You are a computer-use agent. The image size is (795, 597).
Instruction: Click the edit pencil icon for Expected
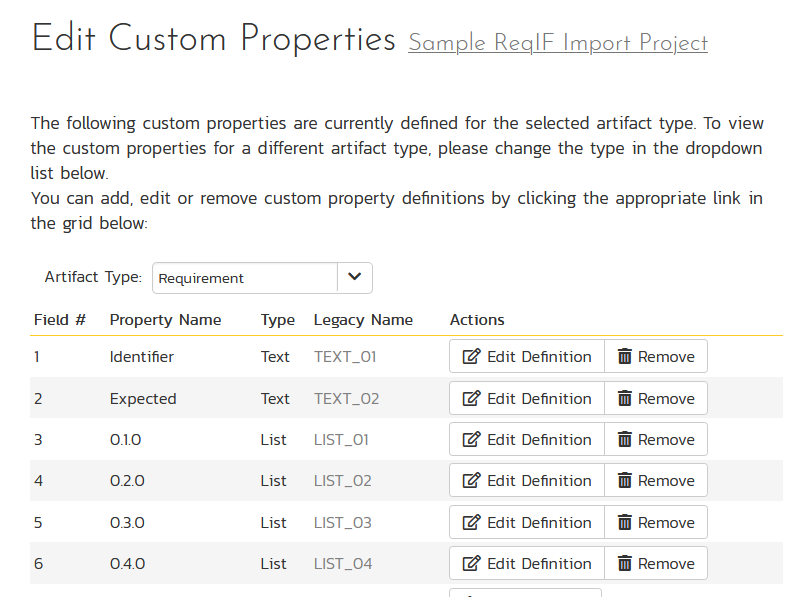click(471, 399)
